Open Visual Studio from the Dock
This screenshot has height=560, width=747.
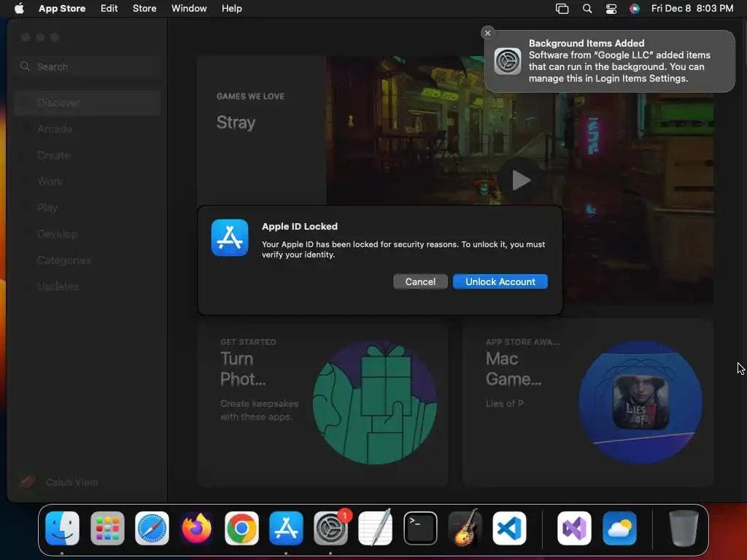(575, 528)
